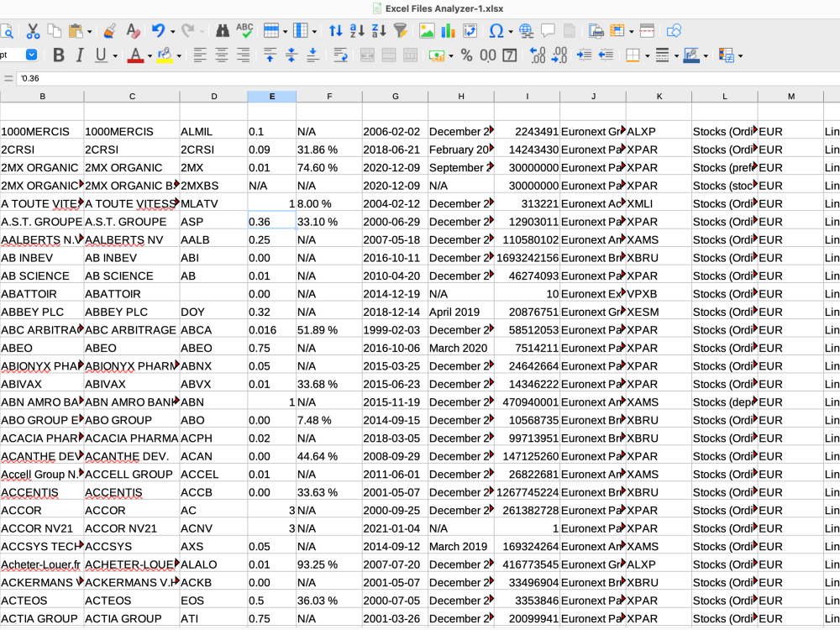Toggle split window icon

[647, 31]
